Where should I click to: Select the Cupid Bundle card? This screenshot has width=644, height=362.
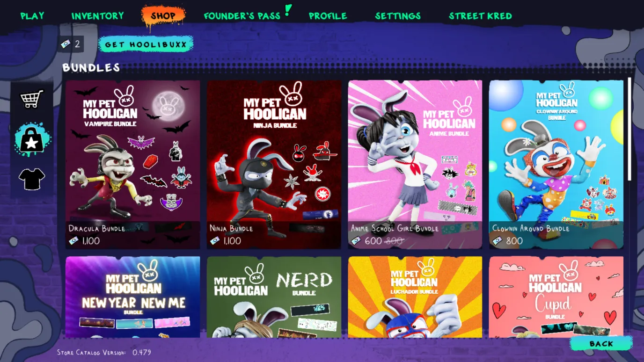556,297
